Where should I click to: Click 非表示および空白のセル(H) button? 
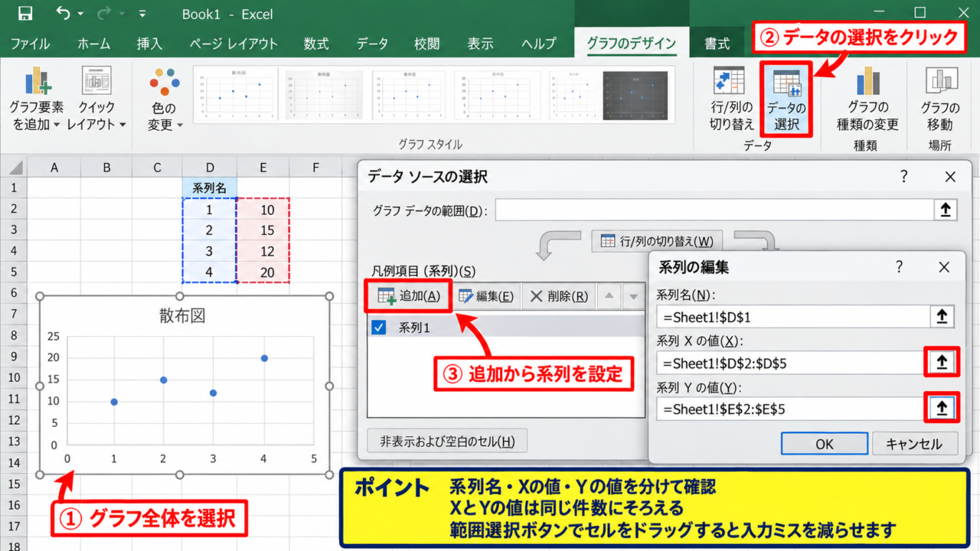coord(447,441)
